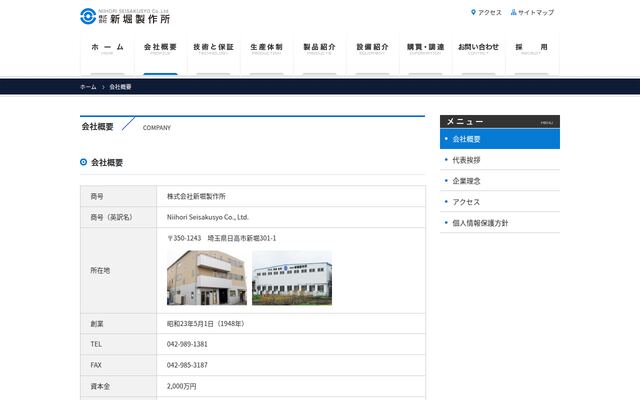Click the circle icon beside the 会社概要 heading
The image size is (640, 400).
pos(84,162)
